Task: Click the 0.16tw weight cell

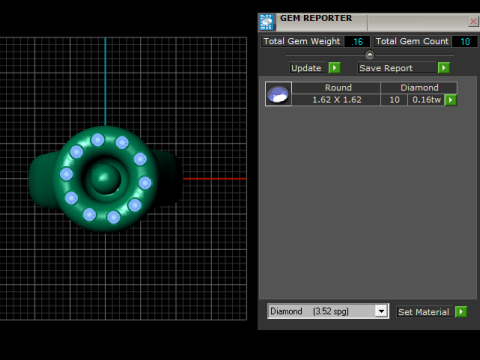Action: (426, 100)
